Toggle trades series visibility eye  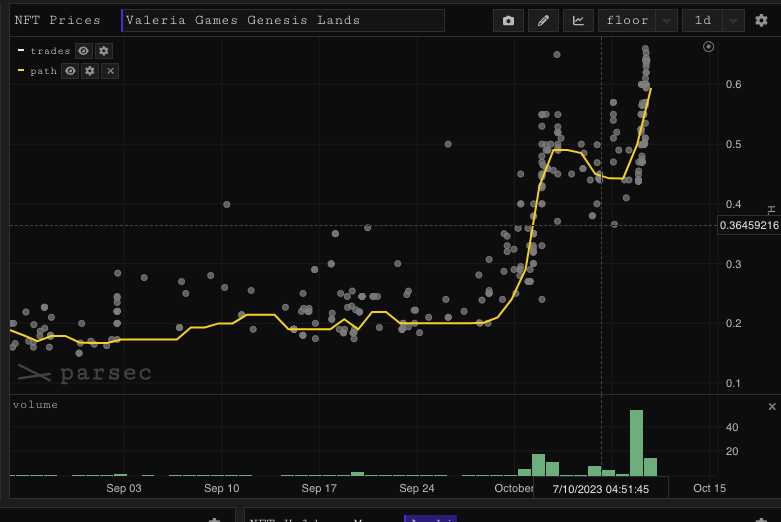coord(83,51)
